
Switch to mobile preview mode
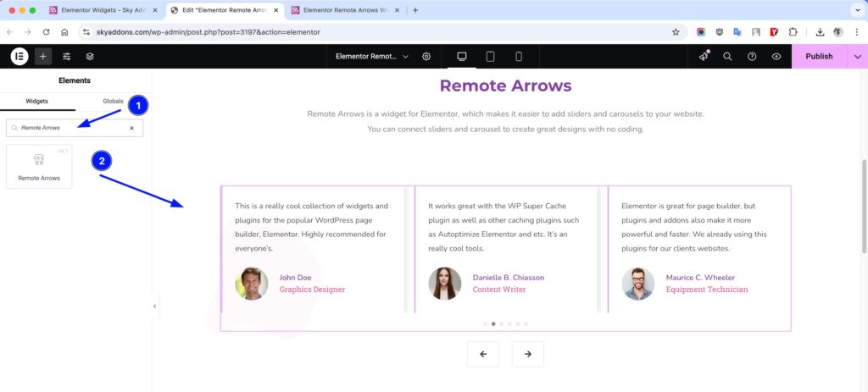click(519, 57)
